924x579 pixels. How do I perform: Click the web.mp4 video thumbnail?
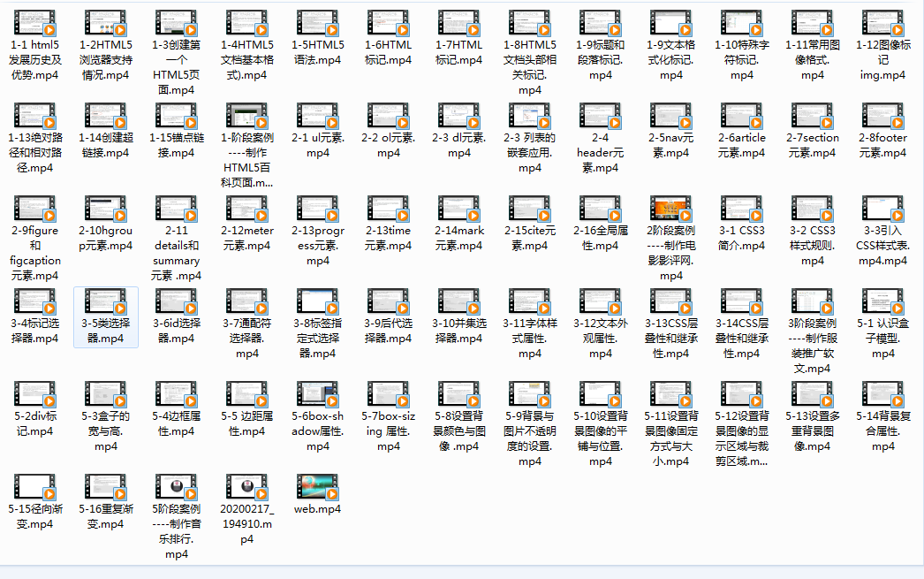pyautogui.click(x=318, y=488)
